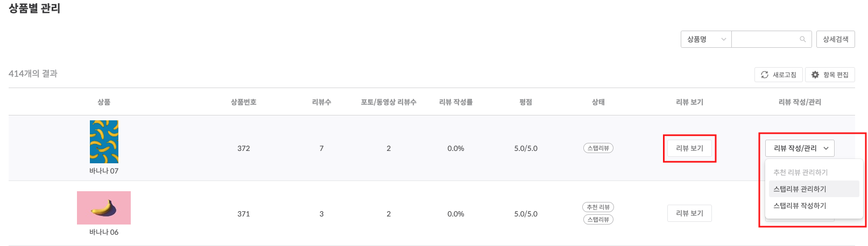Image resolution: width=868 pixels, height=246 pixels.
Task: Click the 스탭리뷰 status tag for 바나나 07
Action: [598, 148]
